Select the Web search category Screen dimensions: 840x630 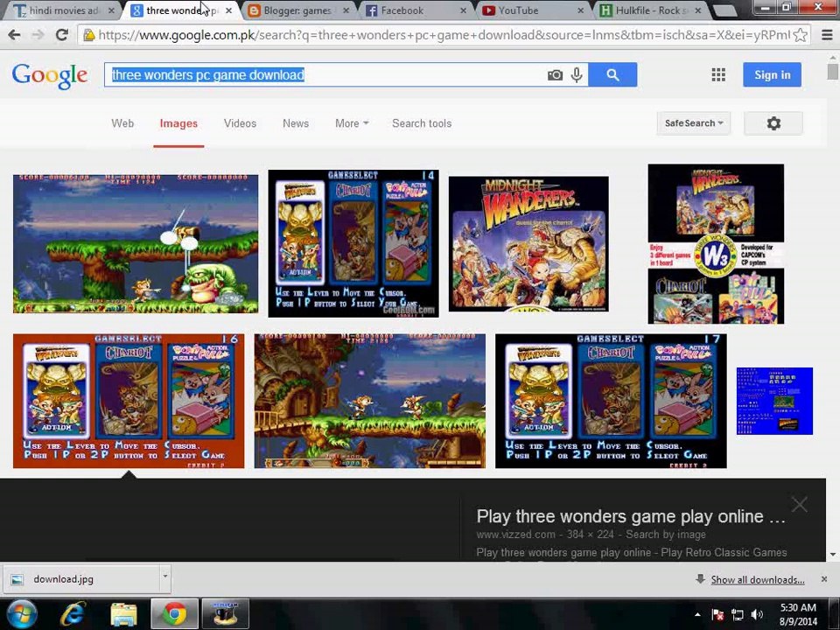click(122, 123)
